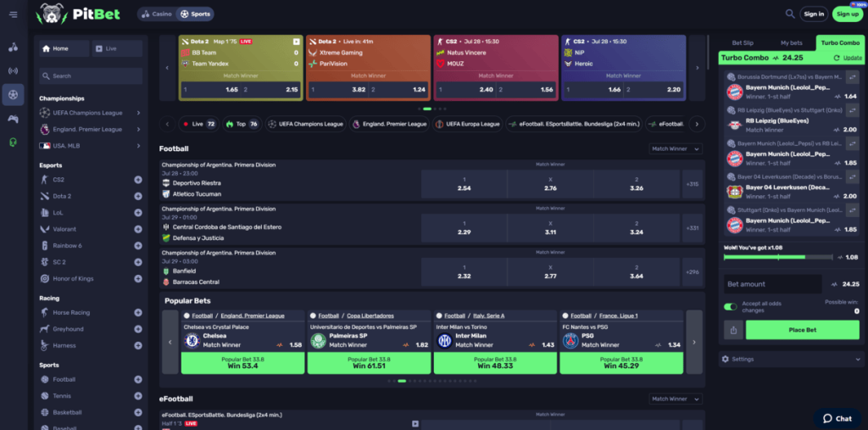Toggle Accept all odds changes switch
Viewport: 868px width, 430px height.
coord(731,306)
